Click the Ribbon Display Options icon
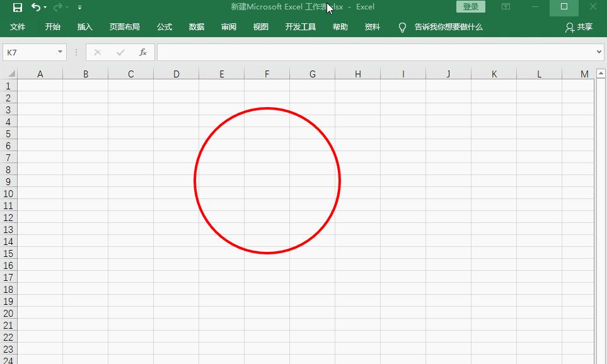 pos(506,7)
